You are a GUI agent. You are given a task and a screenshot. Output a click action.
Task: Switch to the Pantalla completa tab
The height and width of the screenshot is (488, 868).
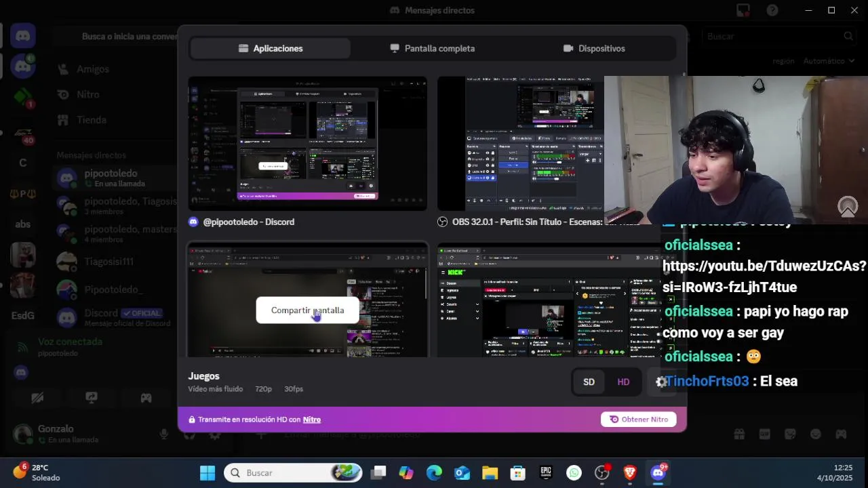[x=432, y=49]
